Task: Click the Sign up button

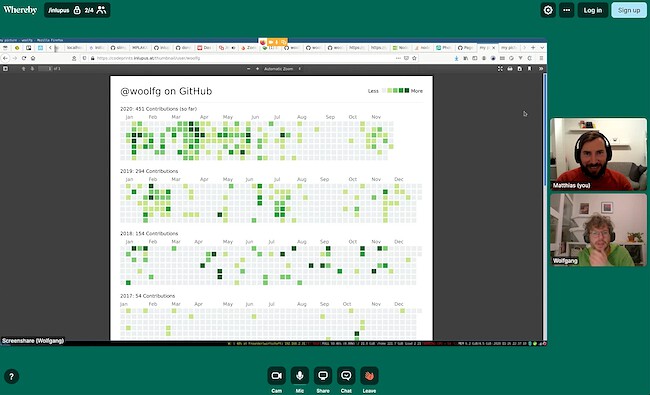Action: pos(629,10)
